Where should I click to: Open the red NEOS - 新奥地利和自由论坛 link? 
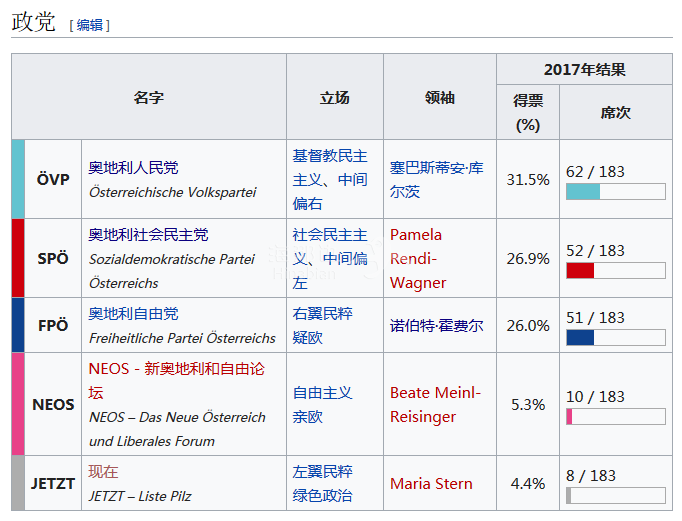coord(177,381)
